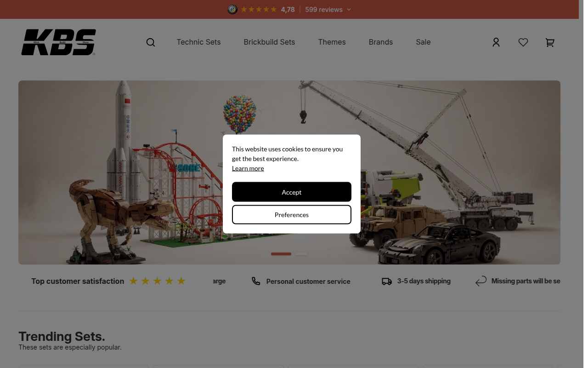The image size is (588, 368).
Task: Open the Brands menu
Action: [x=381, y=42]
